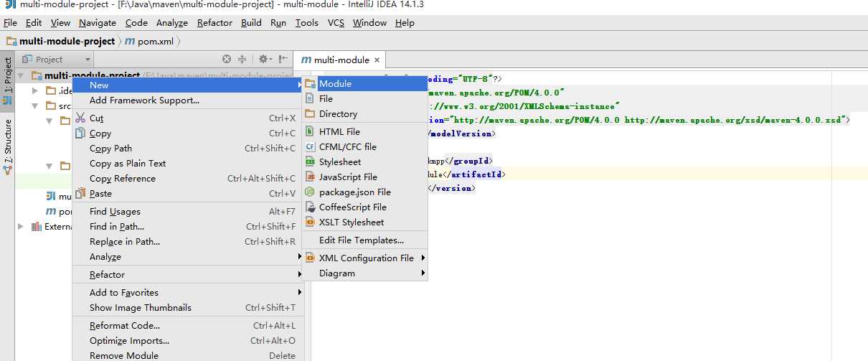Expand XML Configuration File submenu arrow
This screenshot has height=361, width=868.
pyautogui.click(x=423, y=258)
